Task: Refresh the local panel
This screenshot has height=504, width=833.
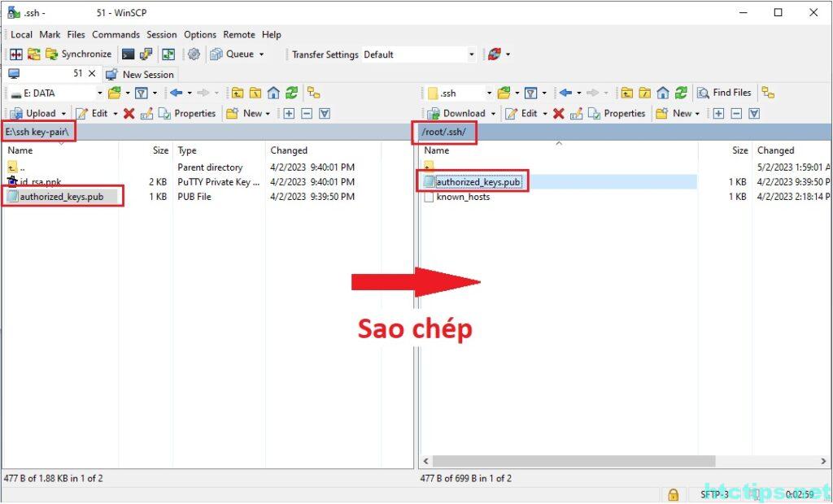Action: 292,93
